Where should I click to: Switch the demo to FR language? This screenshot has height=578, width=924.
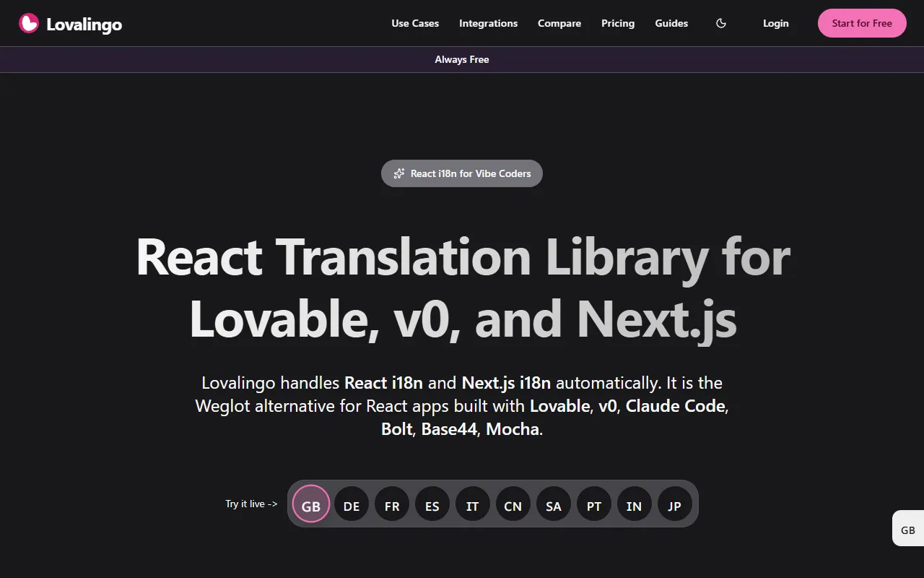(392, 504)
